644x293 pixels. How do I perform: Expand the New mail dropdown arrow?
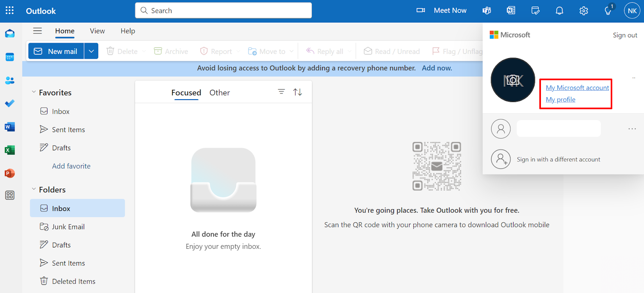tap(91, 51)
